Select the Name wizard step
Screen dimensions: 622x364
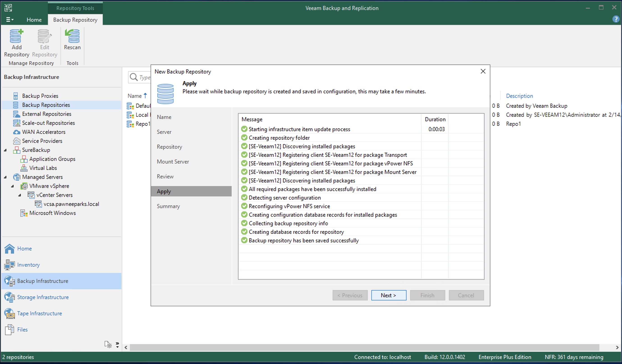click(x=164, y=117)
